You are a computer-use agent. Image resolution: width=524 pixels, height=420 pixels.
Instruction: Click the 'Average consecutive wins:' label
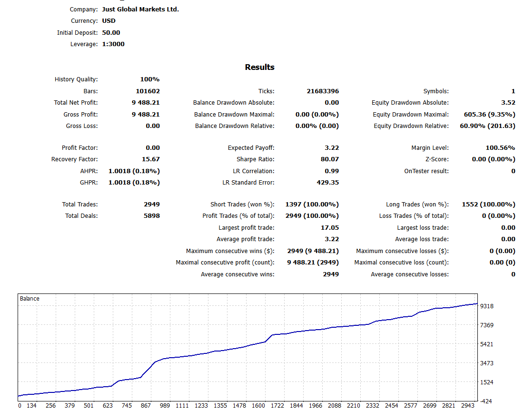point(237,274)
